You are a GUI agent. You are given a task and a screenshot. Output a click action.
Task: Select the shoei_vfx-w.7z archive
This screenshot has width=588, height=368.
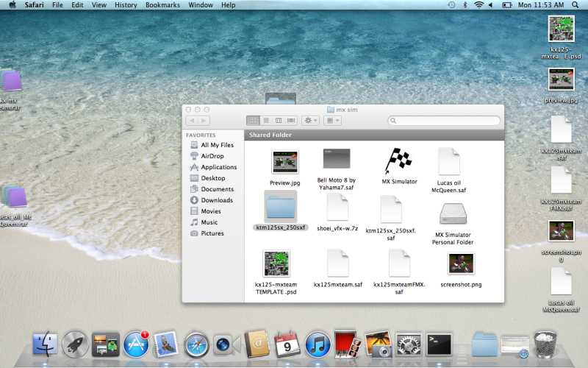[x=337, y=208]
